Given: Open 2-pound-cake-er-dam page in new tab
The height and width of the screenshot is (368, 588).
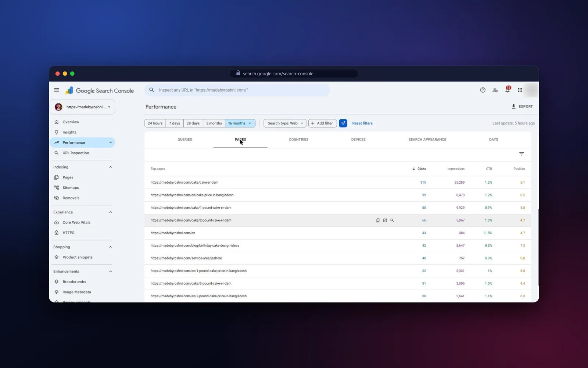Looking at the screenshot, I should click(x=385, y=220).
